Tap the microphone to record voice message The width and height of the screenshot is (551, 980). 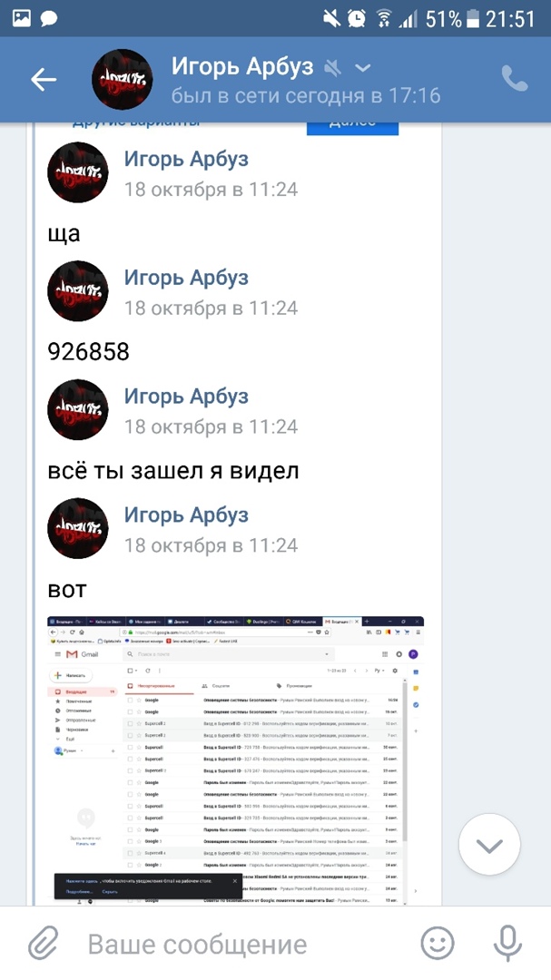507,943
